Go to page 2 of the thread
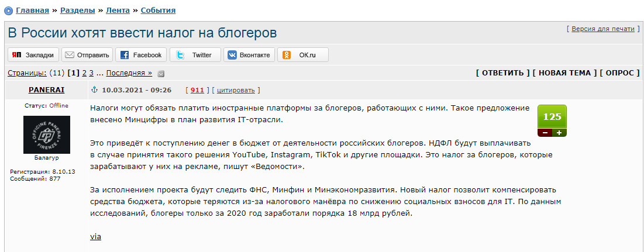Viewport: 644px width, 252px height. pos(84,73)
